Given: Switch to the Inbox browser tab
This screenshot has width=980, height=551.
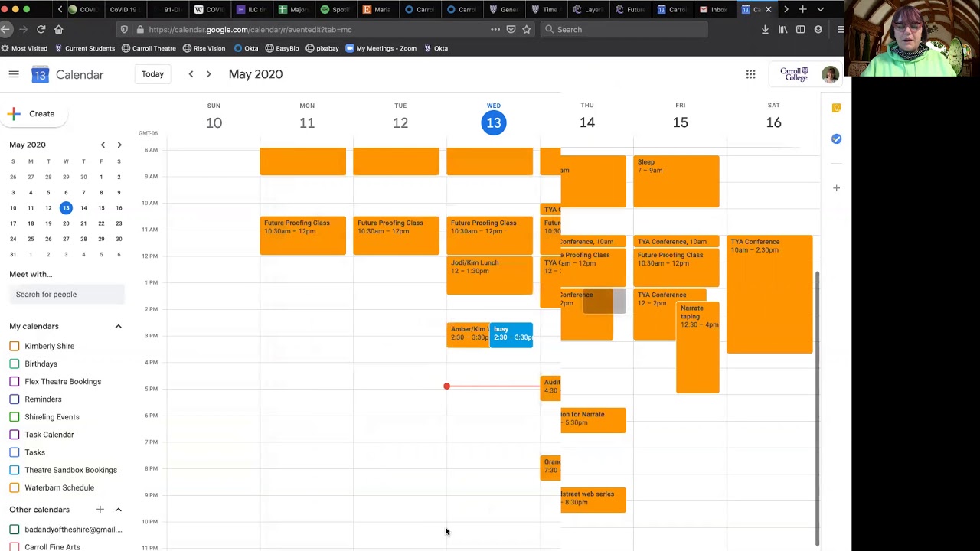Looking at the screenshot, I should (x=714, y=9).
